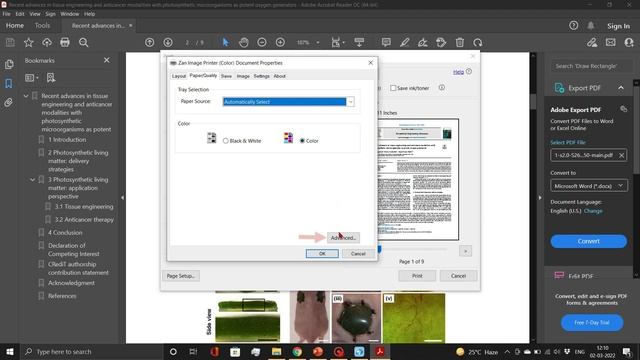Open the Edit menu

coord(20,14)
